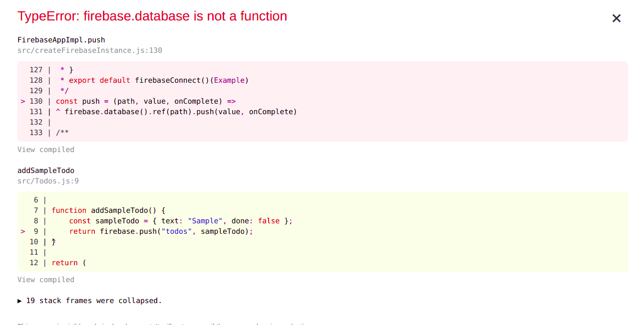Click line 133 comment start /**
The image size is (644, 325).
tap(62, 133)
